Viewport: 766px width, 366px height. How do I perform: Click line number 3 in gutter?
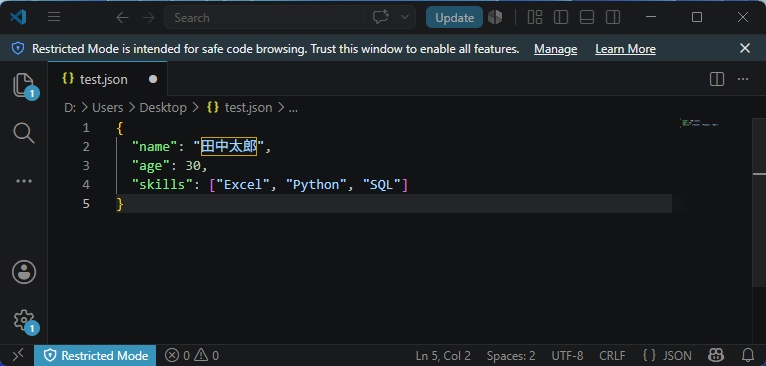[x=86, y=166]
